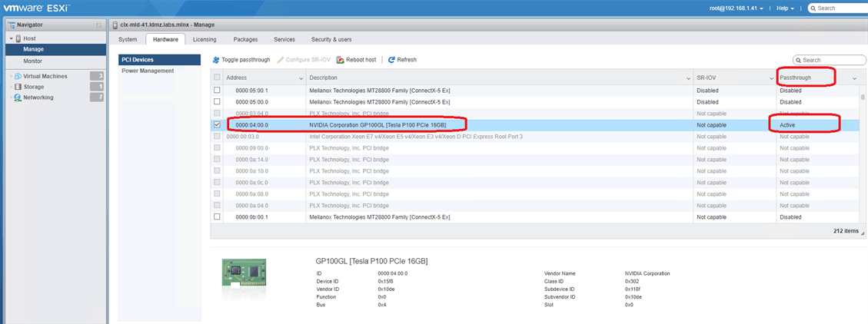
Task: Expand the Storage tree node
Action: pos(11,87)
